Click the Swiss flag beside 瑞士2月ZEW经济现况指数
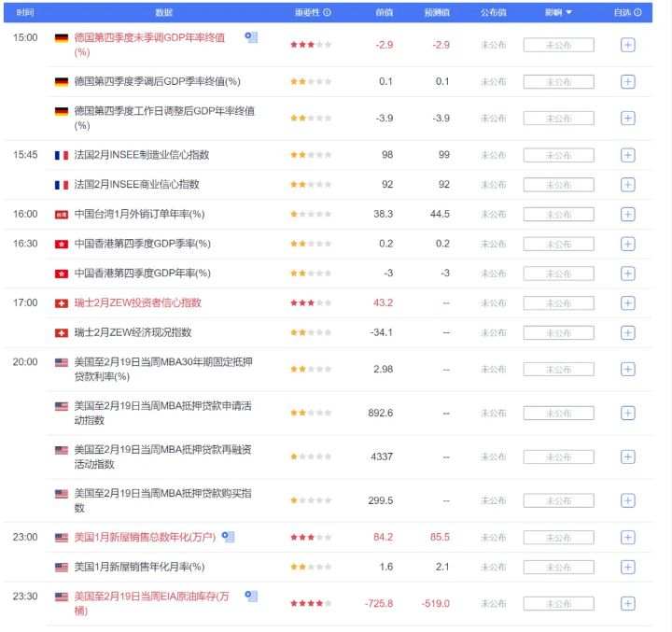The image size is (672, 632). (x=62, y=332)
